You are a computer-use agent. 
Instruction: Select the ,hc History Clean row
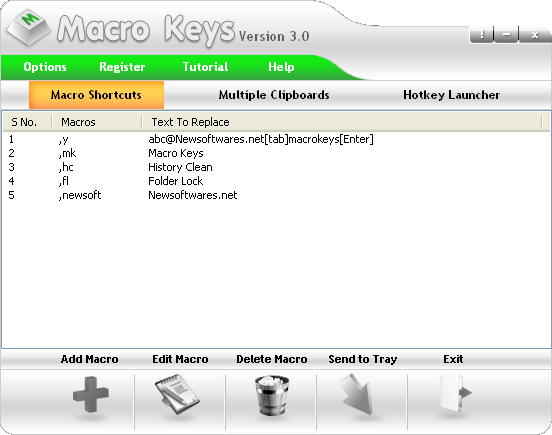[x=276, y=167]
